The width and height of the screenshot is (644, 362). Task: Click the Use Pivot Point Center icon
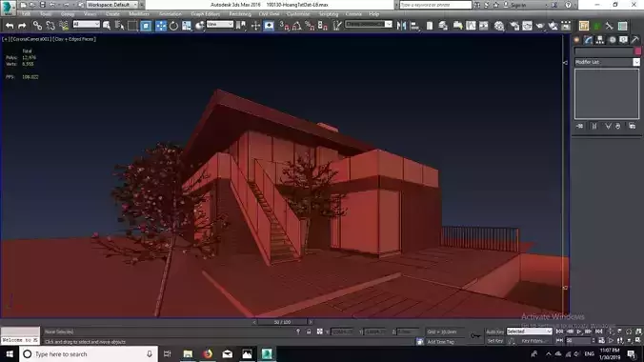pyautogui.click(x=241, y=26)
